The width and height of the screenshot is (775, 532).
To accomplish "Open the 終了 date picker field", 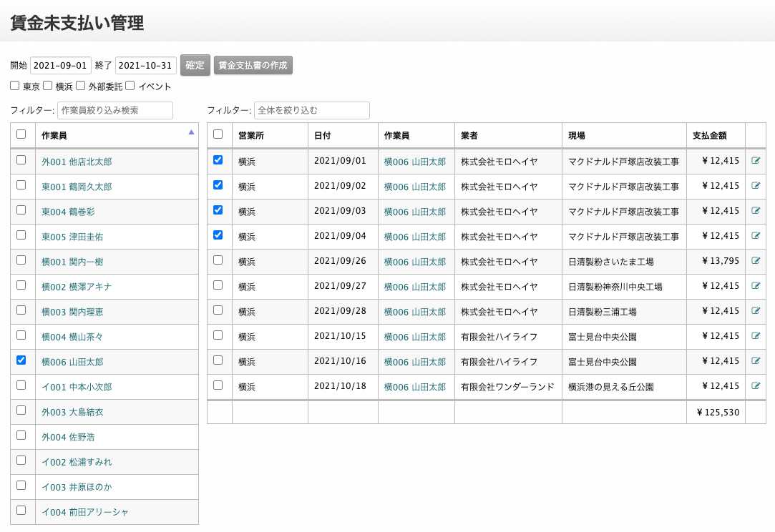I will [146, 65].
